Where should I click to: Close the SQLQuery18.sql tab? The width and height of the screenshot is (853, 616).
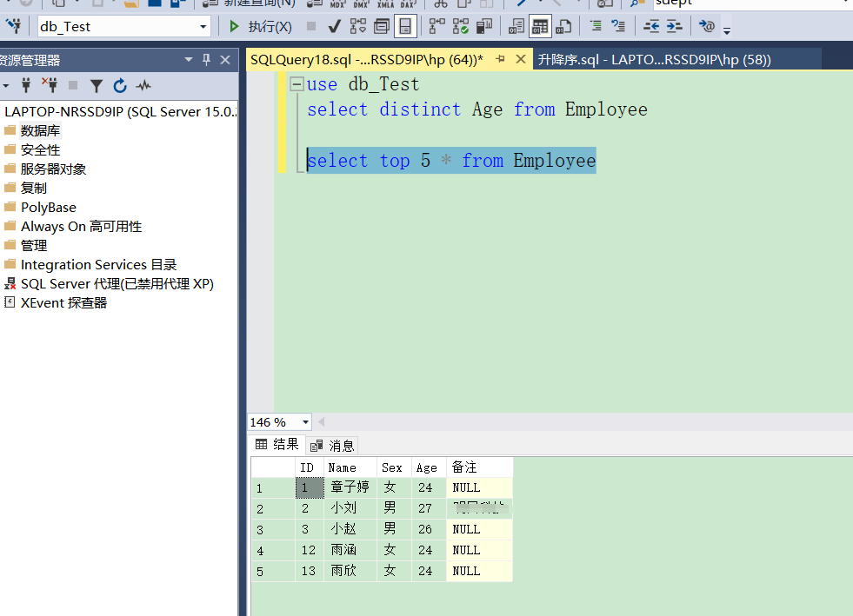521,59
